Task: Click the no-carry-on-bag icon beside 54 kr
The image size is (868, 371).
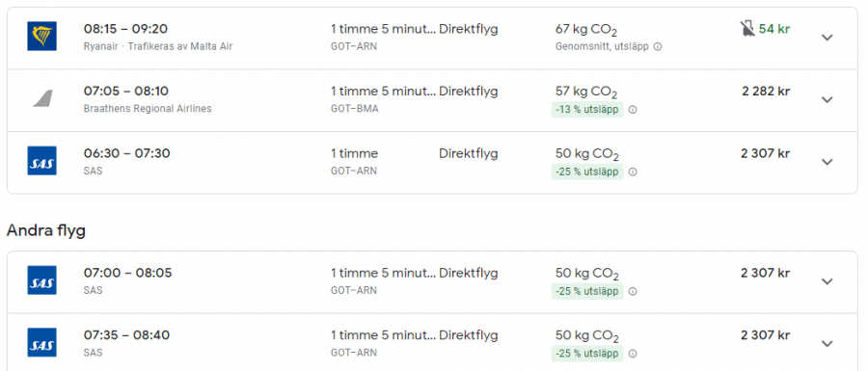Action: pos(747,29)
